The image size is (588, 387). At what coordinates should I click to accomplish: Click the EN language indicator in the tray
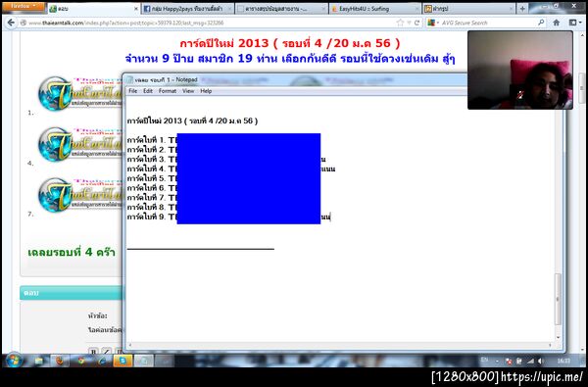coord(484,360)
